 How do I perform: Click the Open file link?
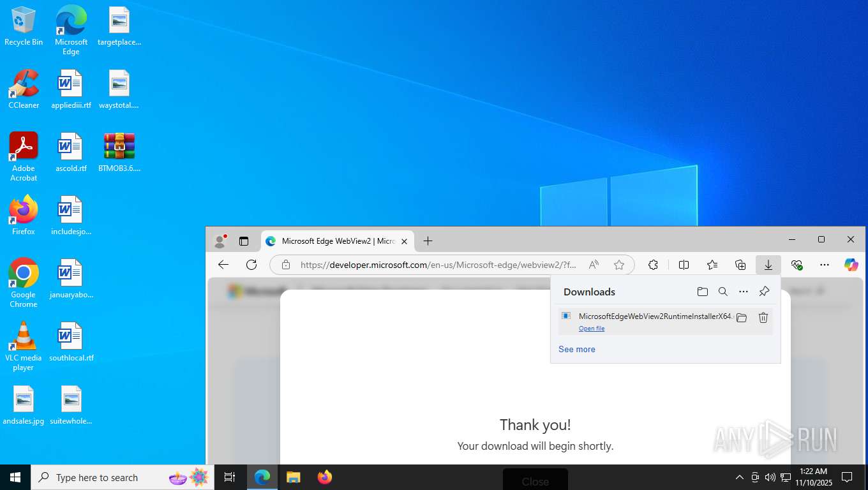[592, 329]
